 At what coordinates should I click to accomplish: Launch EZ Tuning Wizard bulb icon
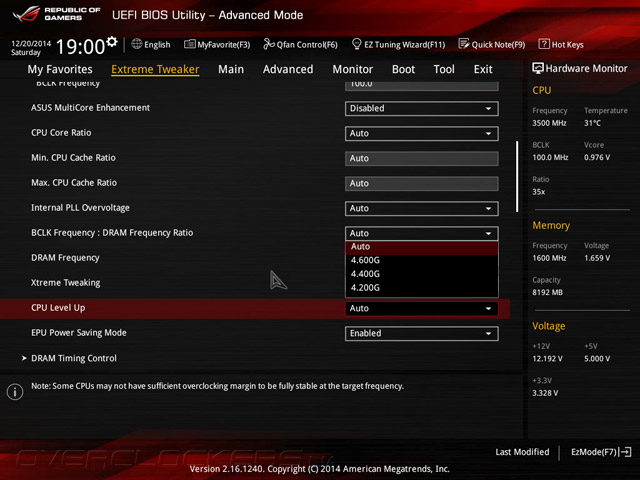tap(356, 44)
